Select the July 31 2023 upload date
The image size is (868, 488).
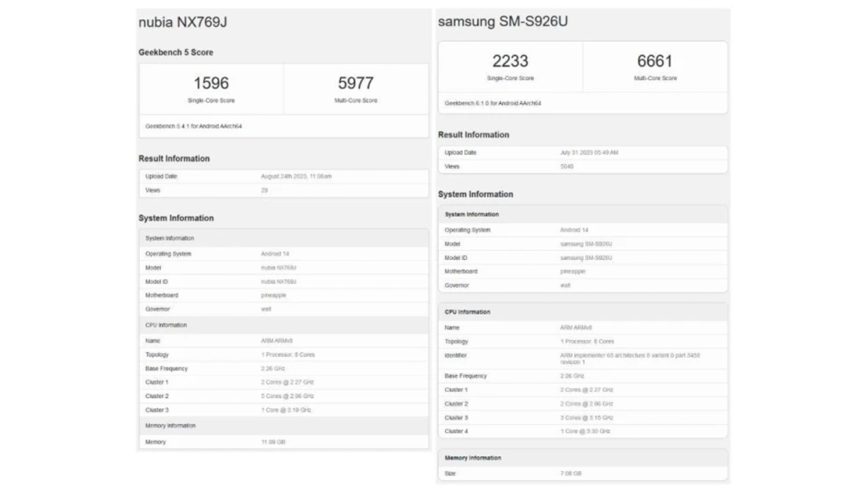coord(589,153)
